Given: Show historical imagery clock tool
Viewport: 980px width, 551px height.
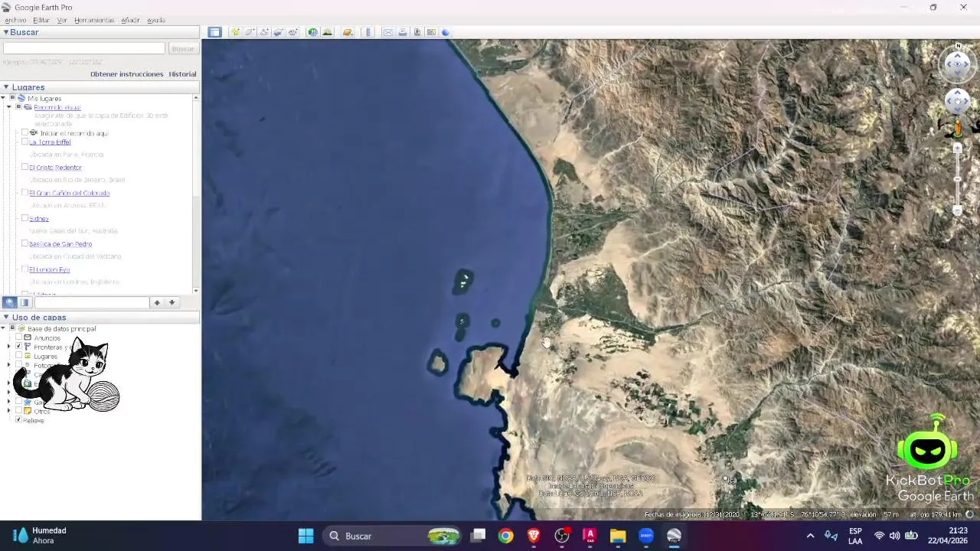Looking at the screenshot, I should 312,32.
